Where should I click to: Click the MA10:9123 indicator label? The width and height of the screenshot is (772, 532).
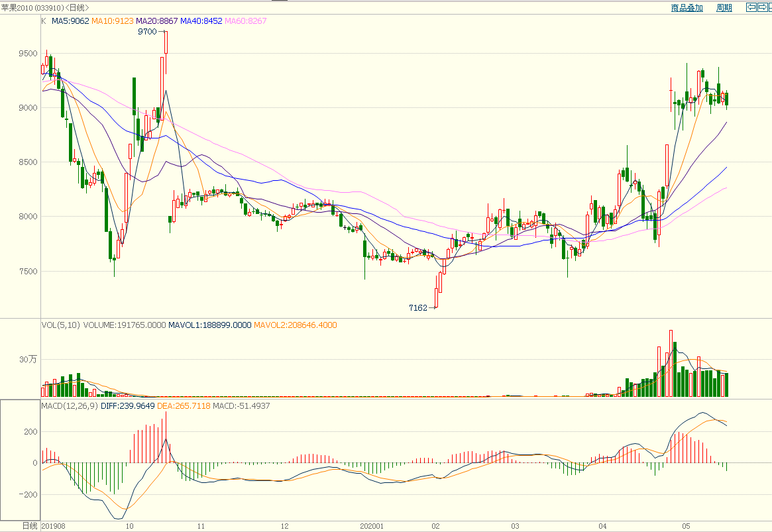coord(112,21)
